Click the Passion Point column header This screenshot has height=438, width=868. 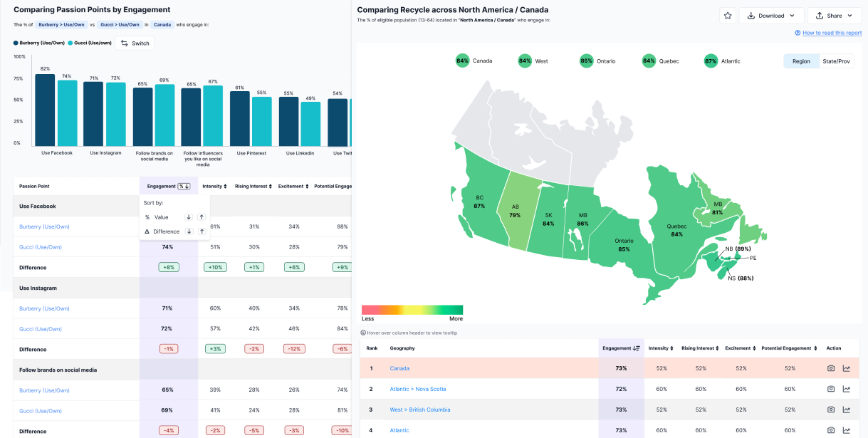34,186
